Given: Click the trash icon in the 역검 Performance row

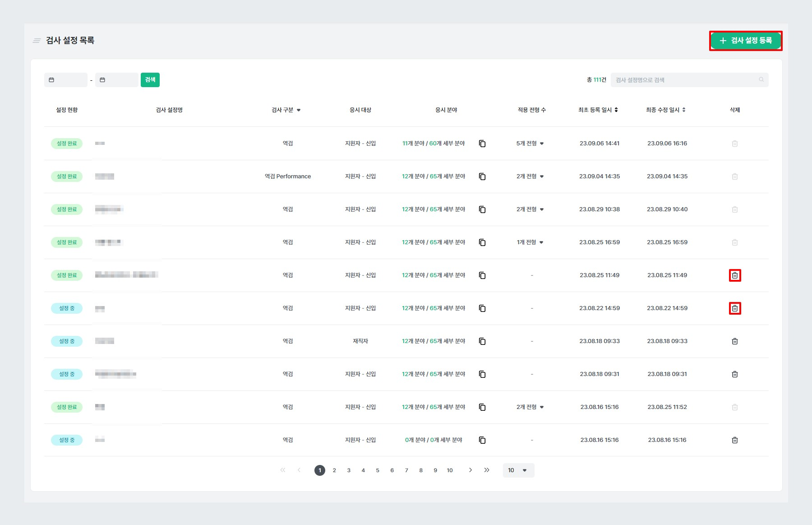Looking at the screenshot, I should tap(735, 177).
